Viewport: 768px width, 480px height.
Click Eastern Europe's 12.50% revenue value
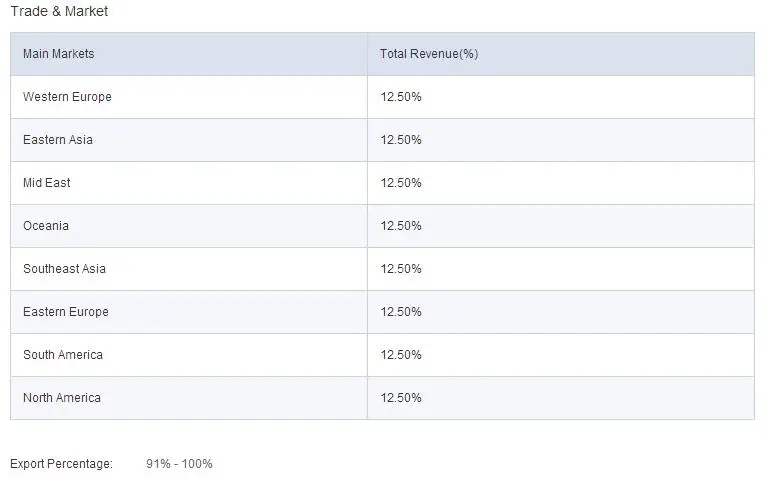click(401, 312)
